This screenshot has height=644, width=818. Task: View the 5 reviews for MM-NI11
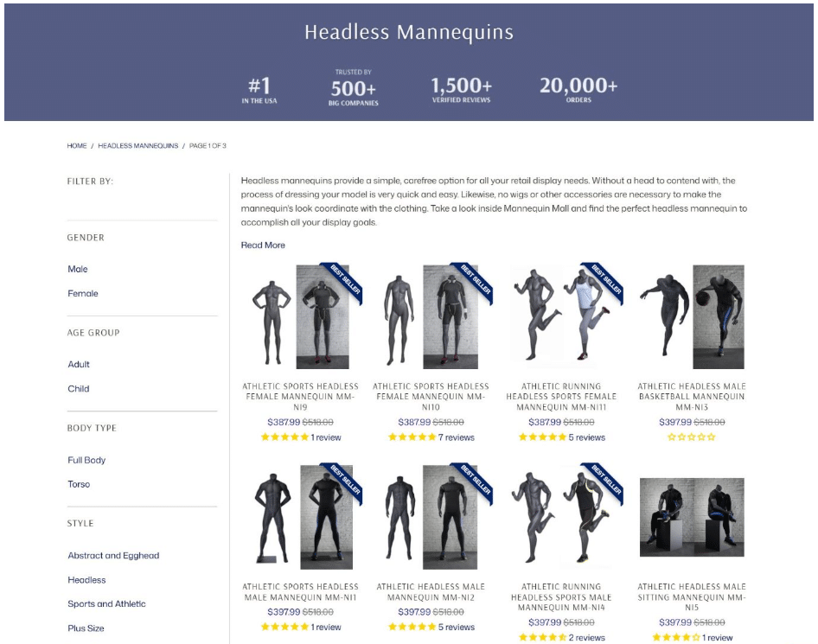coord(587,437)
